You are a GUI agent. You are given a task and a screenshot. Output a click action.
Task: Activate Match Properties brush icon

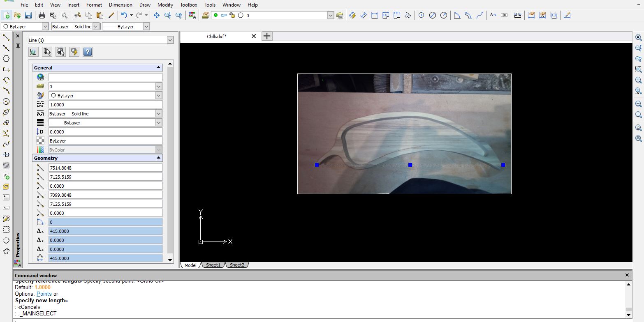pos(111,15)
